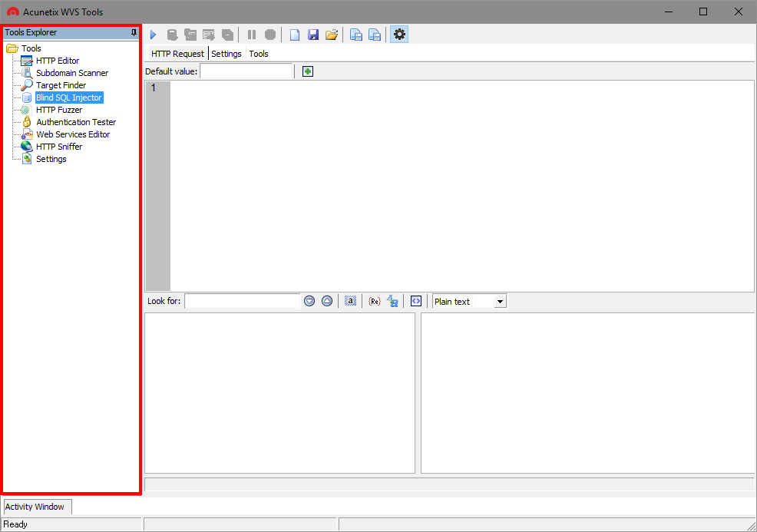Open the Tools tab in the injector pane
This screenshot has height=532, width=757.
pyautogui.click(x=259, y=54)
